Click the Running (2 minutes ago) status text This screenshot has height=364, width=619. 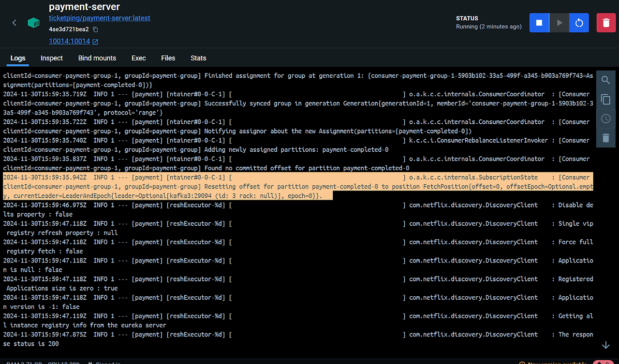click(489, 27)
